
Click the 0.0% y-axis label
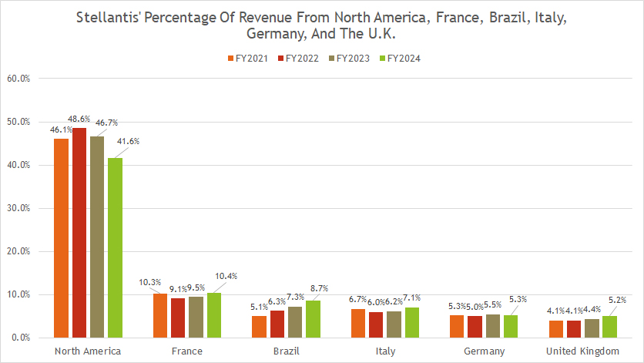[x=21, y=338]
